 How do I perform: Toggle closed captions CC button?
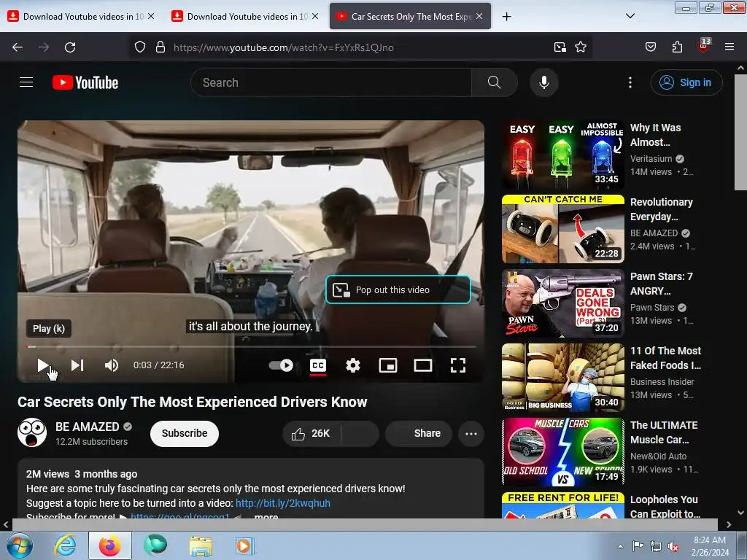[x=318, y=365]
